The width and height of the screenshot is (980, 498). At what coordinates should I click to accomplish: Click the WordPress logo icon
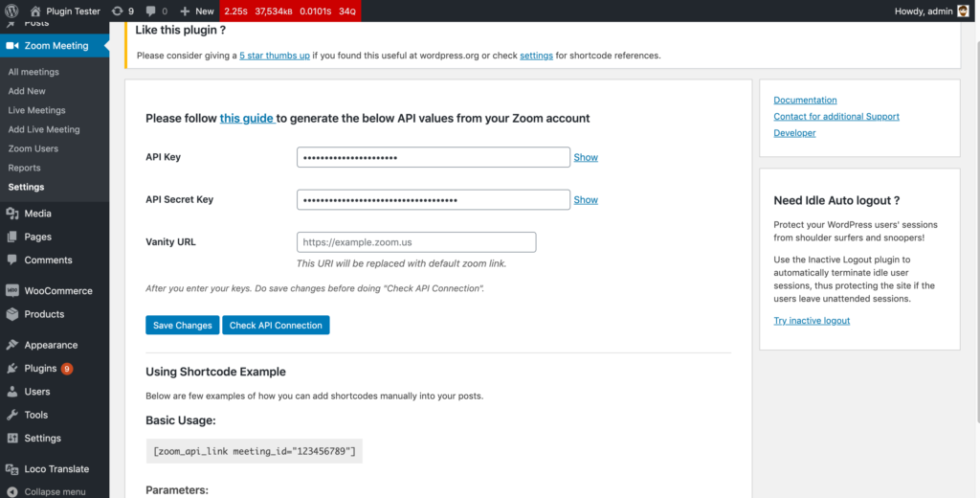coord(12,11)
